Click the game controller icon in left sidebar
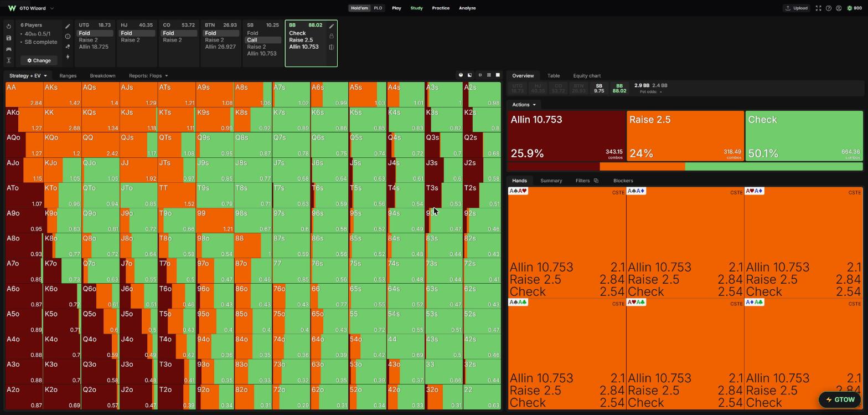868x415 pixels. tap(9, 49)
